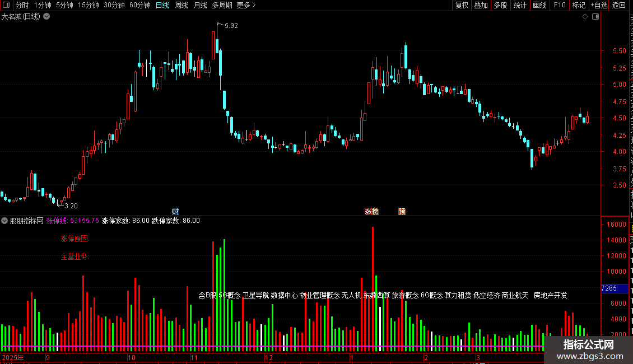Viewport: 633px width, 364px height.
Task: Click the diamond icon at chart top-right
Action: point(585,17)
